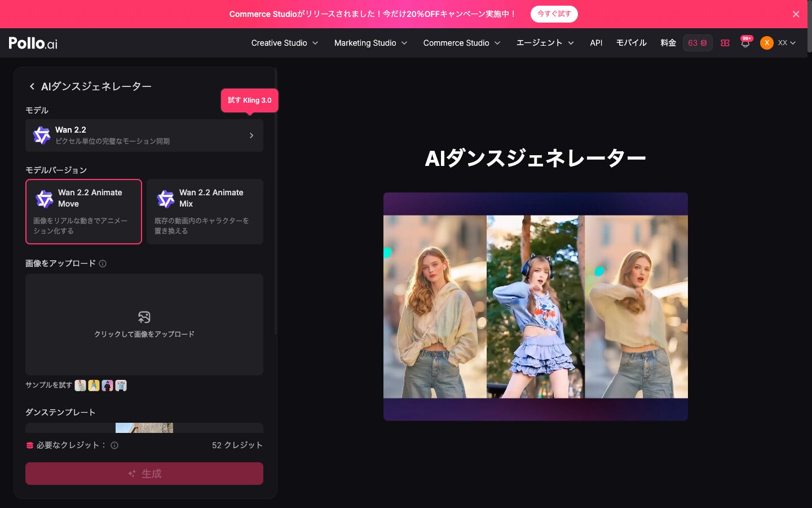Click the info icon beside 必要なクレジット
The image size is (812, 508).
pyautogui.click(x=114, y=445)
